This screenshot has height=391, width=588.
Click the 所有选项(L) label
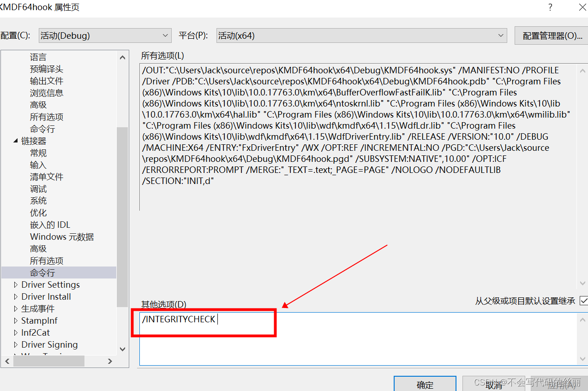click(x=162, y=56)
